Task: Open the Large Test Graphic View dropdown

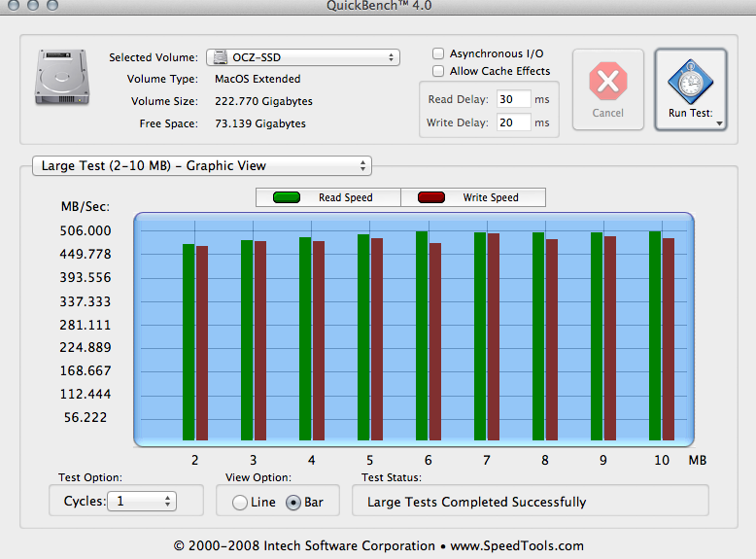Action: (201, 166)
